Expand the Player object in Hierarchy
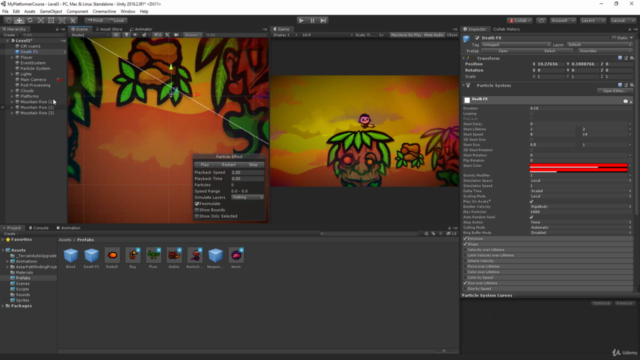Image resolution: width=640 pixels, height=360 pixels. point(12,58)
